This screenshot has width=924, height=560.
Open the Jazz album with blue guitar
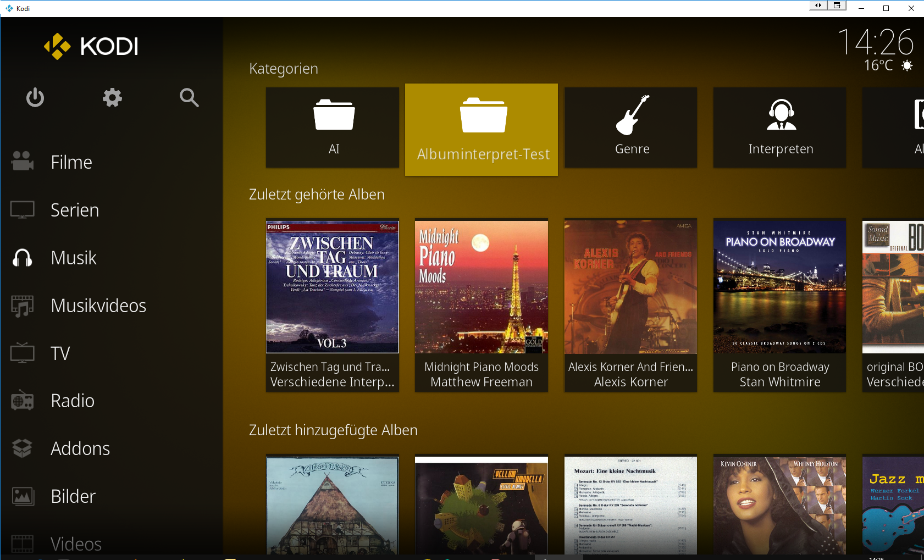(893, 505)
